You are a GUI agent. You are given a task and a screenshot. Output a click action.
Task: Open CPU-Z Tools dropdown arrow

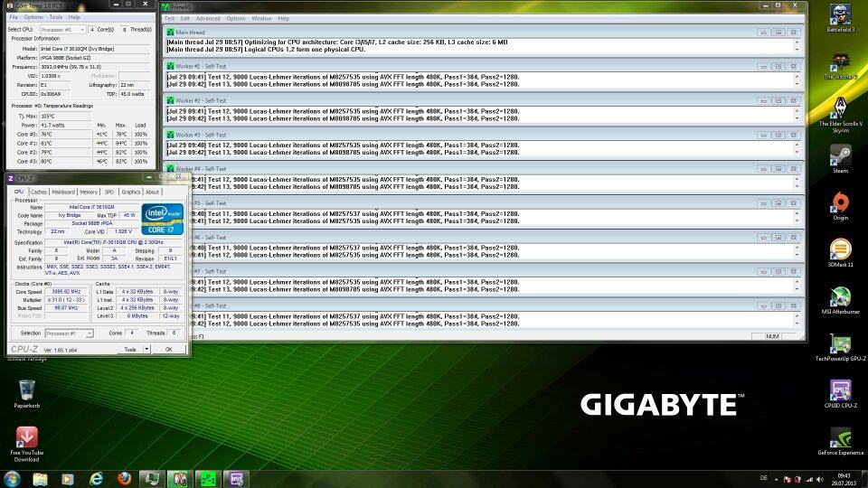click(146, 349)
